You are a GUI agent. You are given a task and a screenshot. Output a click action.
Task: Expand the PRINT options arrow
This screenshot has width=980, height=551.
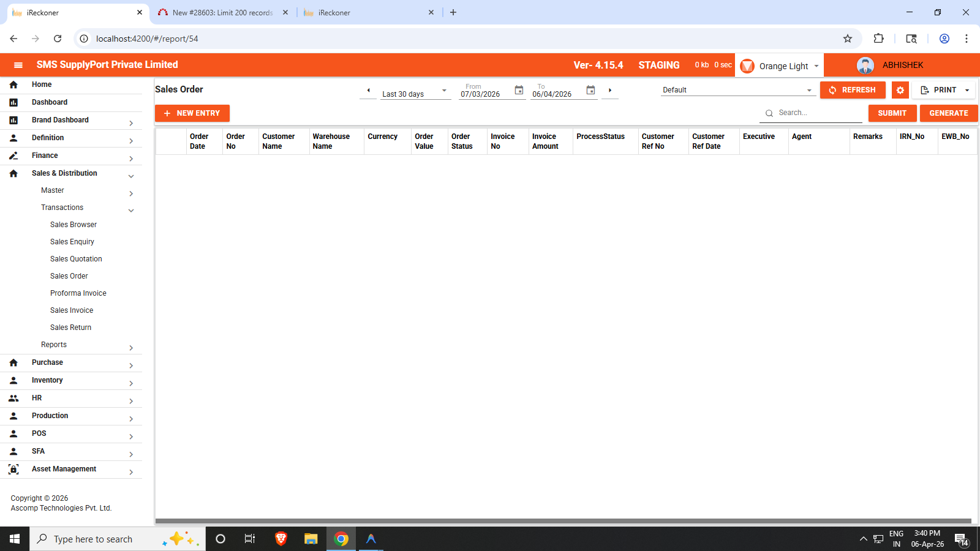point(967,90)
